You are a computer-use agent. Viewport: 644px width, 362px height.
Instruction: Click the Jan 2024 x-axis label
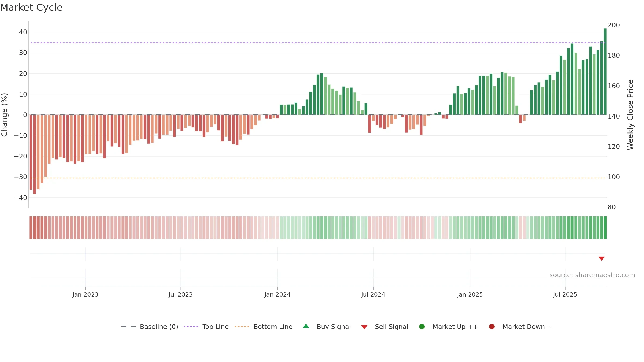click(277, 294)
